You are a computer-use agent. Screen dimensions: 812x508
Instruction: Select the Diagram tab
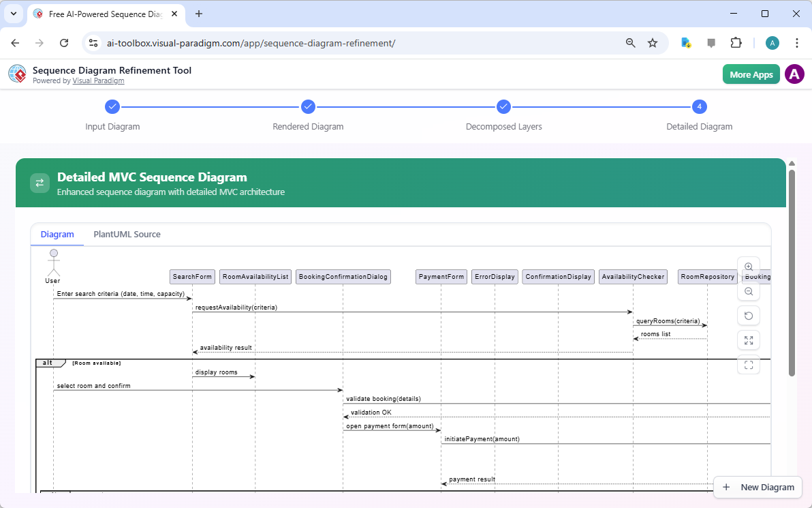tap(57, 234)
